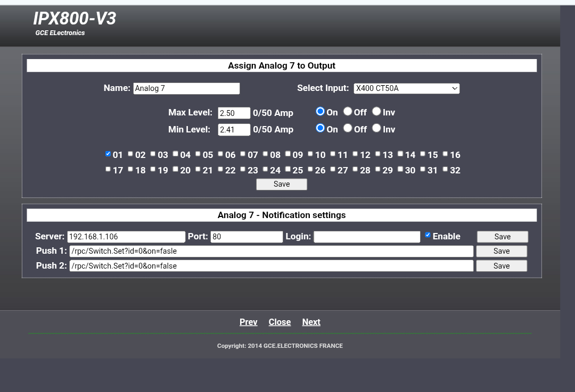Check output 03 checkbox
This screenshot has height=392, width=575.
tap(153, 154)
